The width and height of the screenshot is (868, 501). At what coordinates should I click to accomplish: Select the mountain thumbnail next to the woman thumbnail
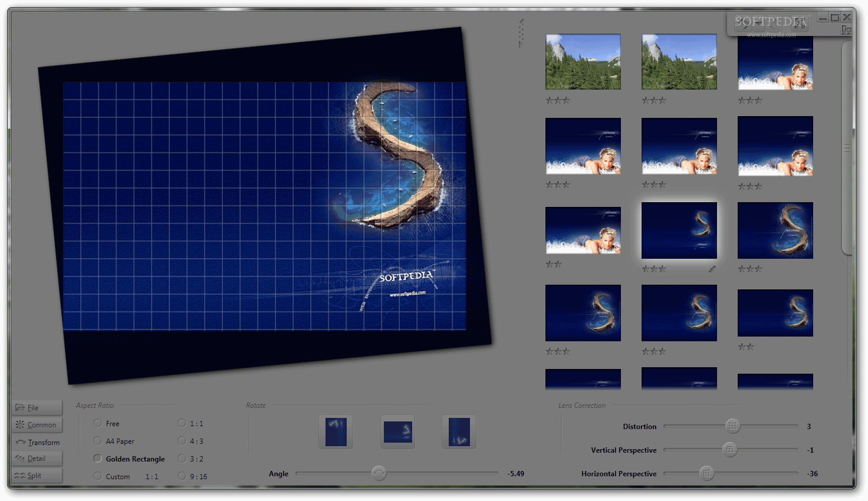coord(679,62)
